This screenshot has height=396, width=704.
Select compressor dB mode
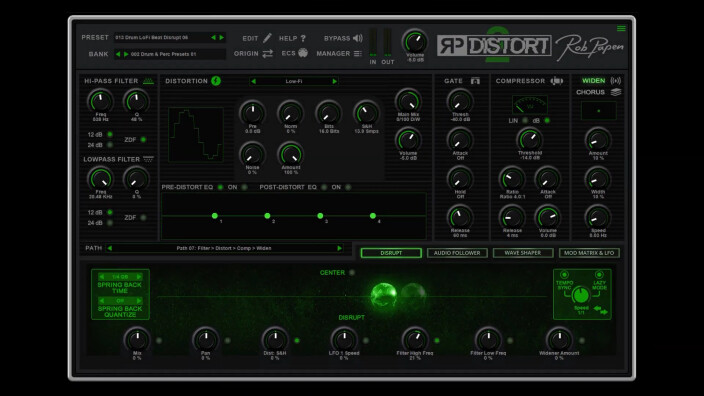point(547,121)
